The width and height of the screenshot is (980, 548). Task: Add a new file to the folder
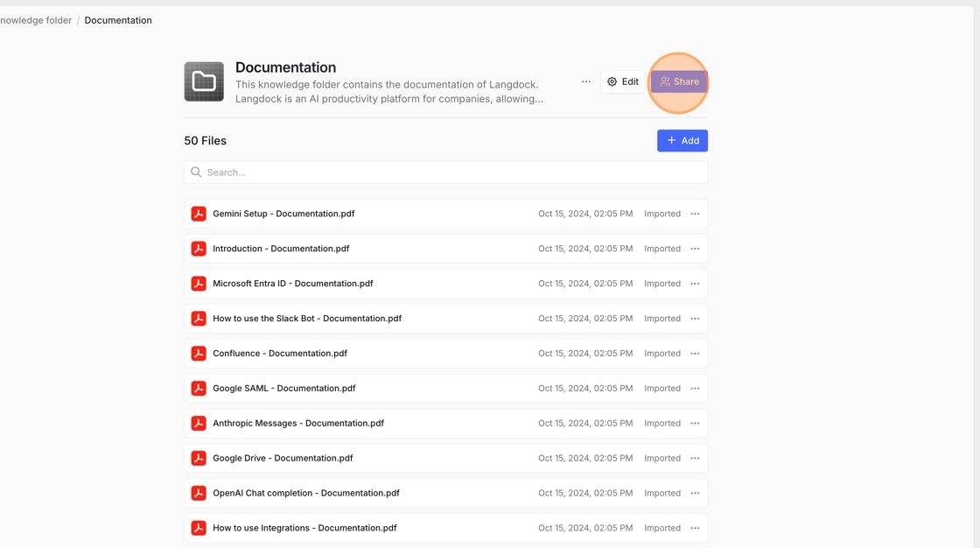(x=682, y=141)
